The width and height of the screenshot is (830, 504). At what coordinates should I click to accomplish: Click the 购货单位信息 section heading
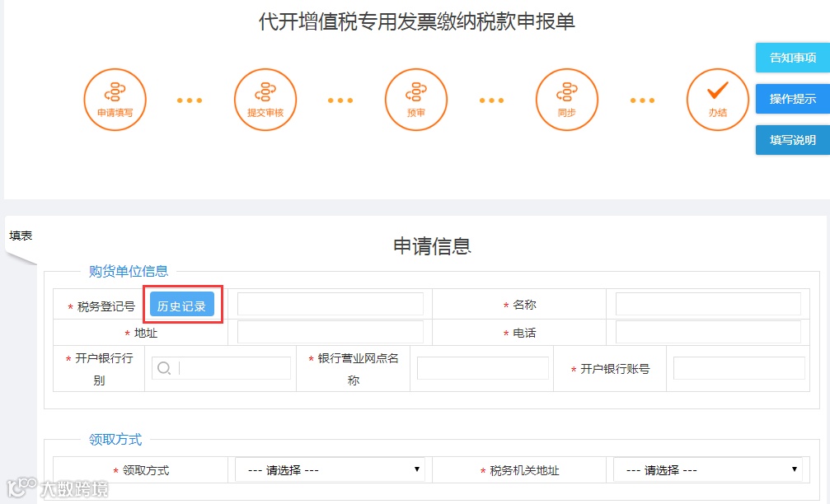[x=129, y=271]
